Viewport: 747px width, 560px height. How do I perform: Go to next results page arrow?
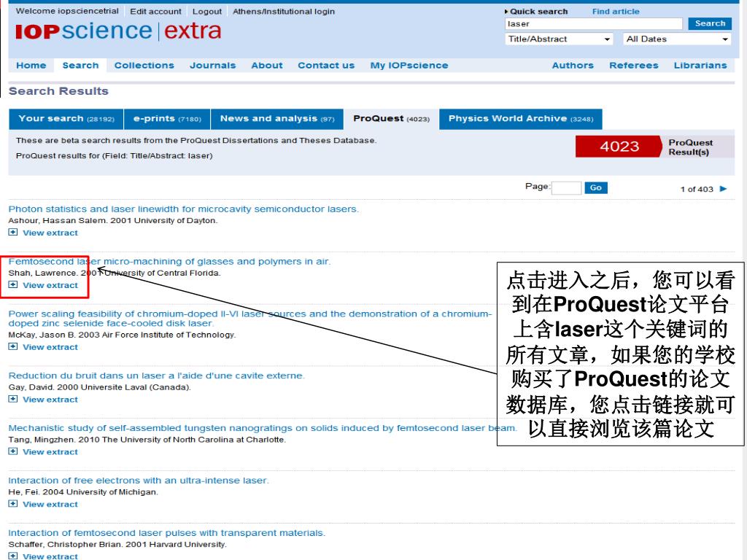[x=723, y=189]
